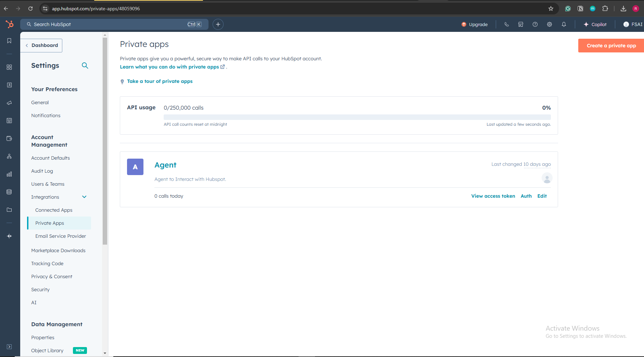
Task: View site information in the address bar
Action: [45, 9]
